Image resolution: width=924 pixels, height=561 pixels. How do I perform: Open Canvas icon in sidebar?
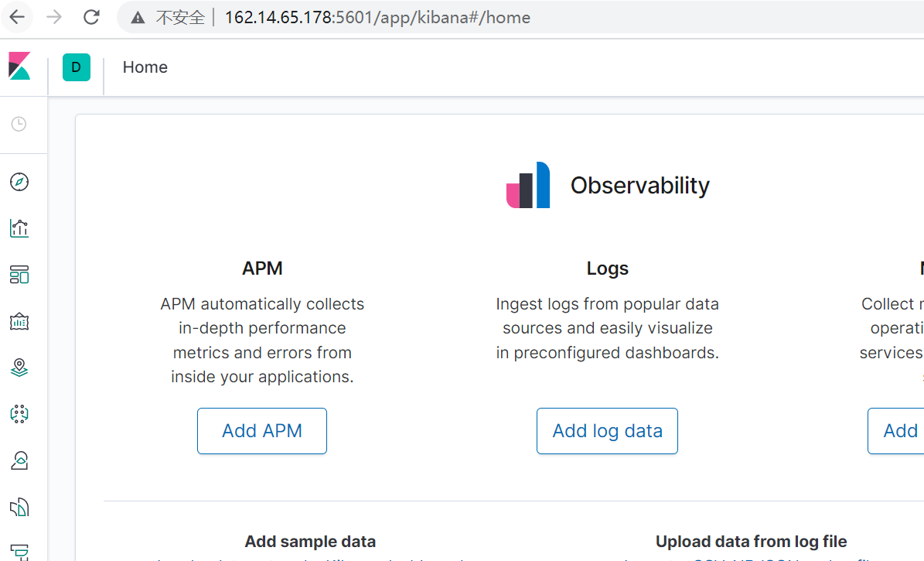[19, 321]
